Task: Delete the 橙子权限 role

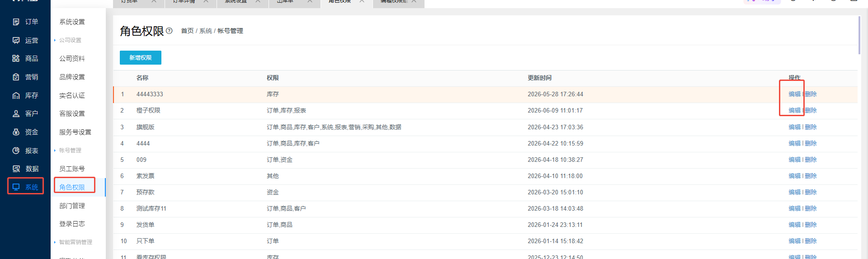Action: coord(811,110)
